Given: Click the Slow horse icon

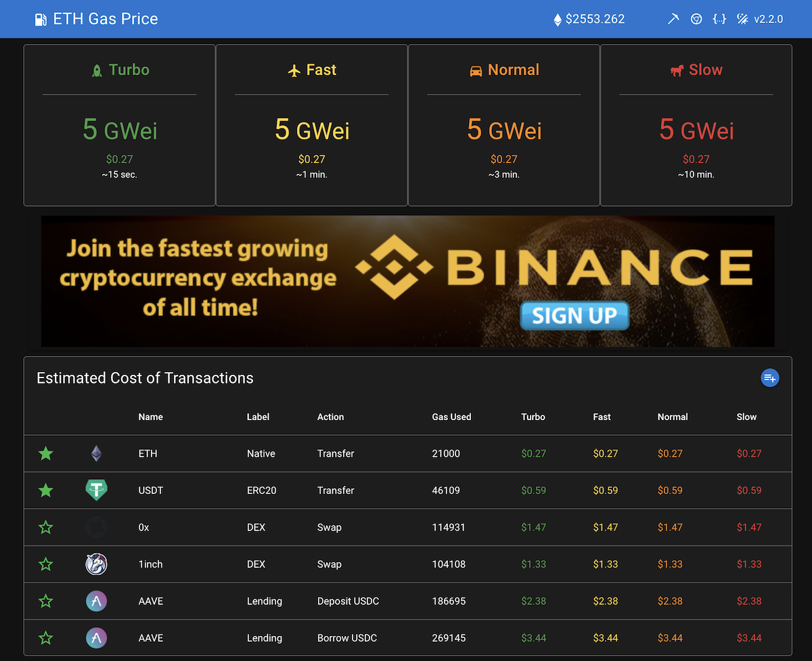Looking at the screenshot, I should 677,70.
